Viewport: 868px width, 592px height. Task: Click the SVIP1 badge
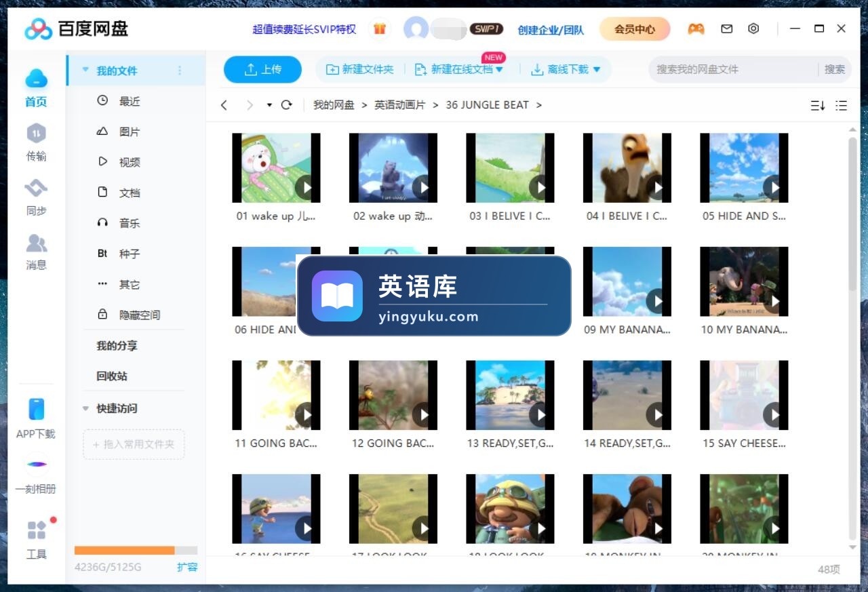point(486,29)
